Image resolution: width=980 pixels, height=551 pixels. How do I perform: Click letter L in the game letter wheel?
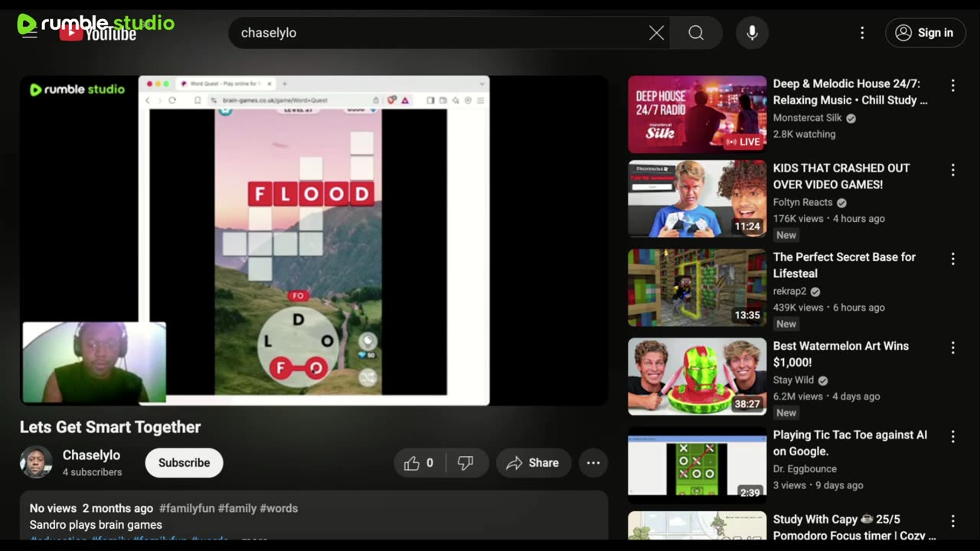tap(268, 341)
